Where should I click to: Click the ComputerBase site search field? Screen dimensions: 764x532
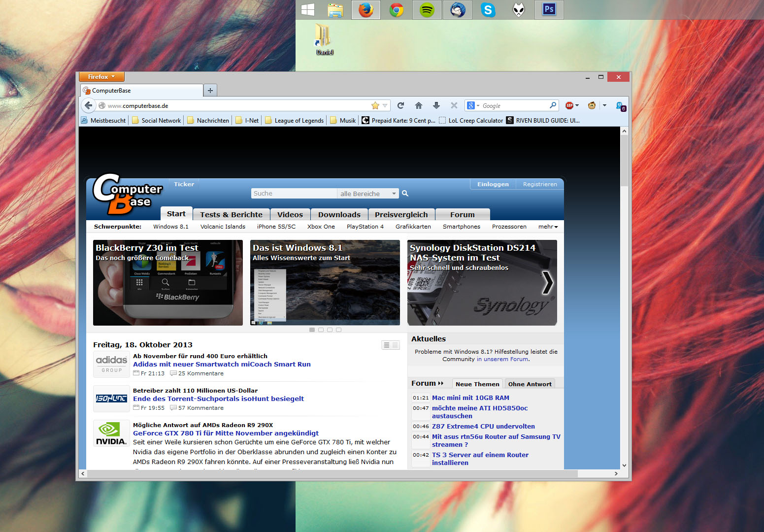click(294, 194)
